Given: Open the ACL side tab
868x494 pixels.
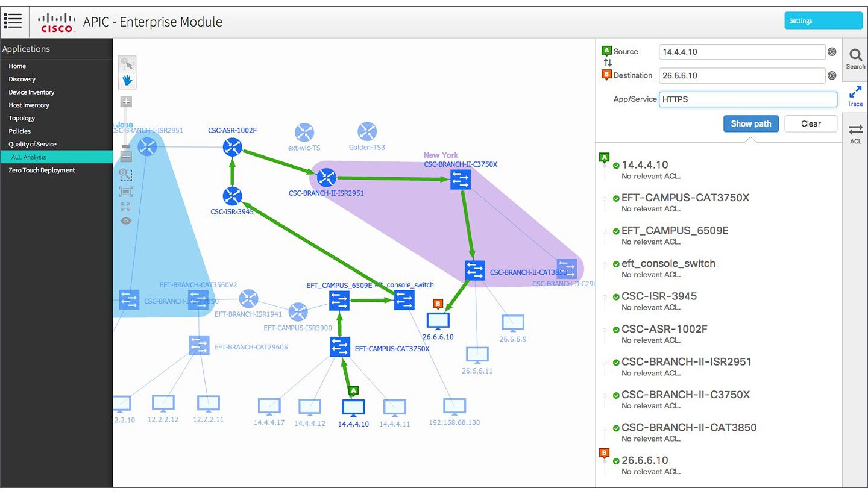Looking at the screenshot, I should 855,133.
